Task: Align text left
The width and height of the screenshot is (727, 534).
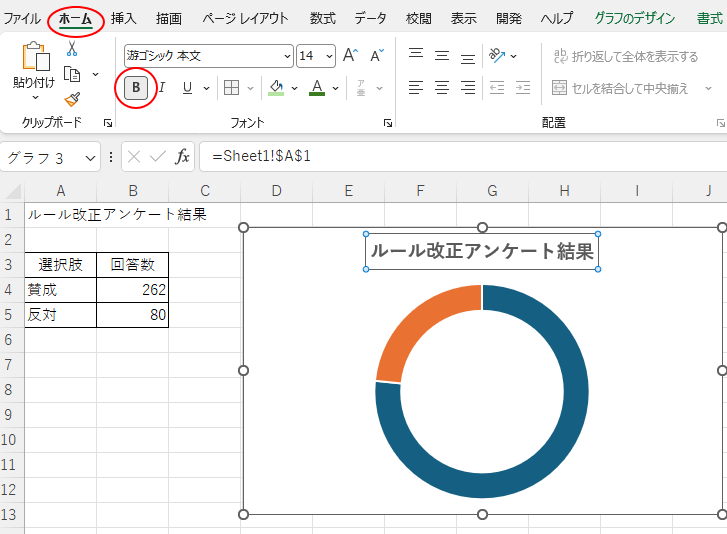Action: [416, 88]
